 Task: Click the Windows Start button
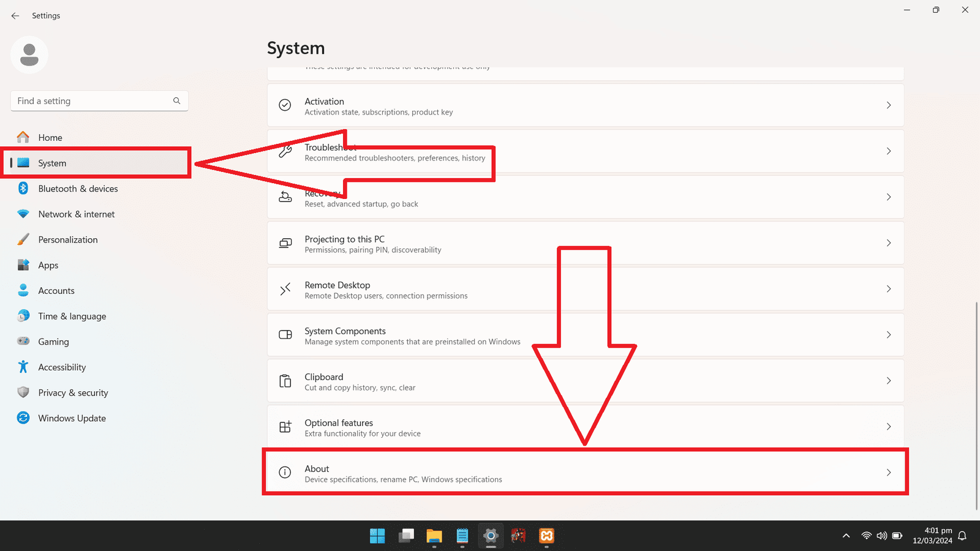(377, 536)
